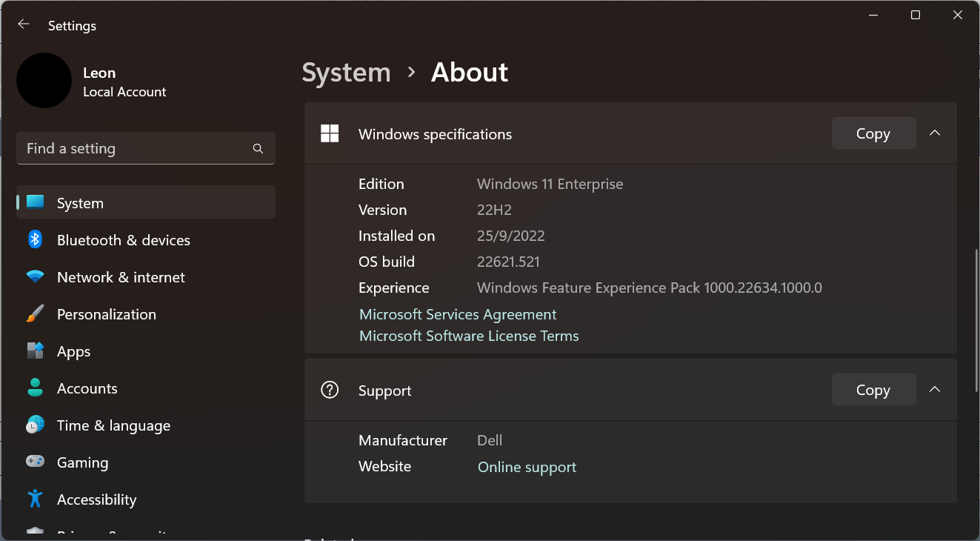Open the Online support website link

[x=527, y=467]
